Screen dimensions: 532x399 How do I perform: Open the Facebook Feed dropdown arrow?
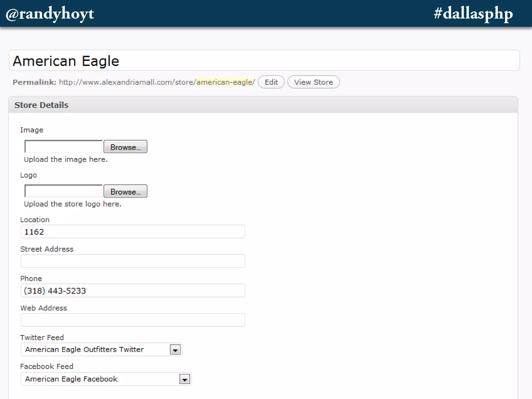click(185, 379)
